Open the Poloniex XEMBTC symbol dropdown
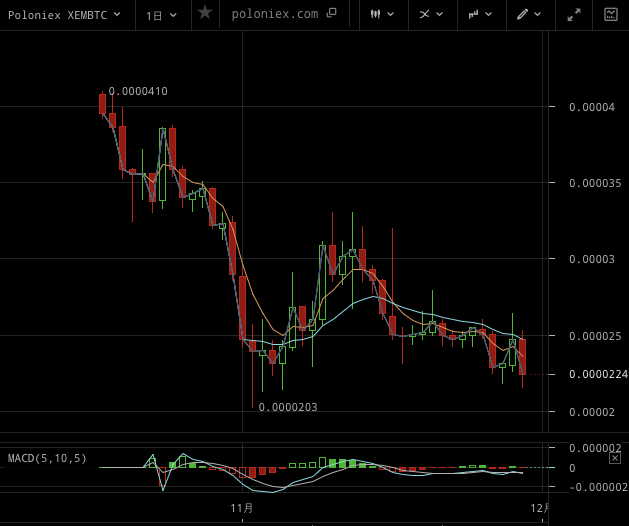This screenshot has height=526, width=629. click(64, 15)
